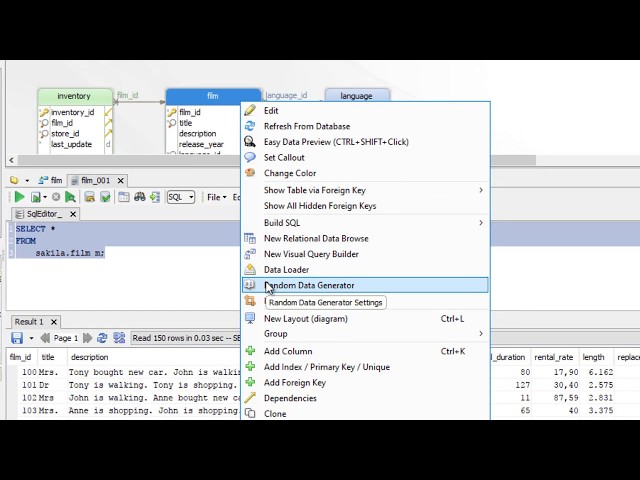Click the grey stop execution icon

tap(56, 197)
